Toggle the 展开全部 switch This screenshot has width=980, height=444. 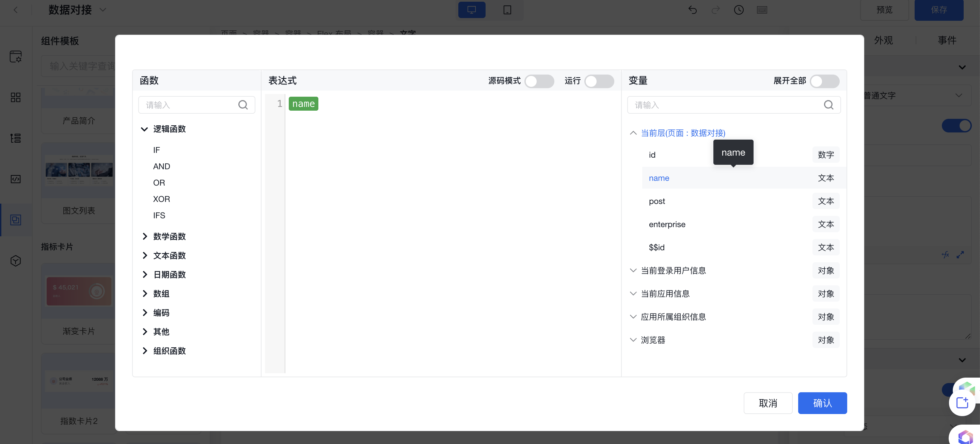824,81
